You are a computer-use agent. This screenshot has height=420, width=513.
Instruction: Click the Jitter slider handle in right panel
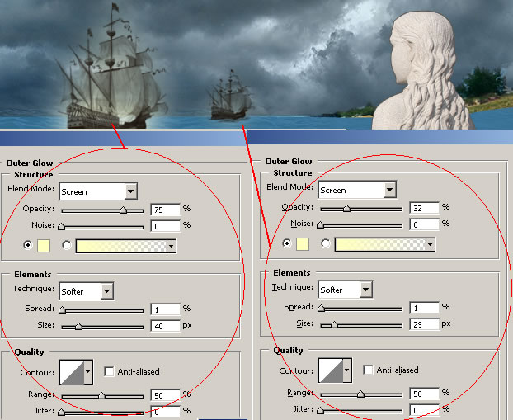coord(321,410)
